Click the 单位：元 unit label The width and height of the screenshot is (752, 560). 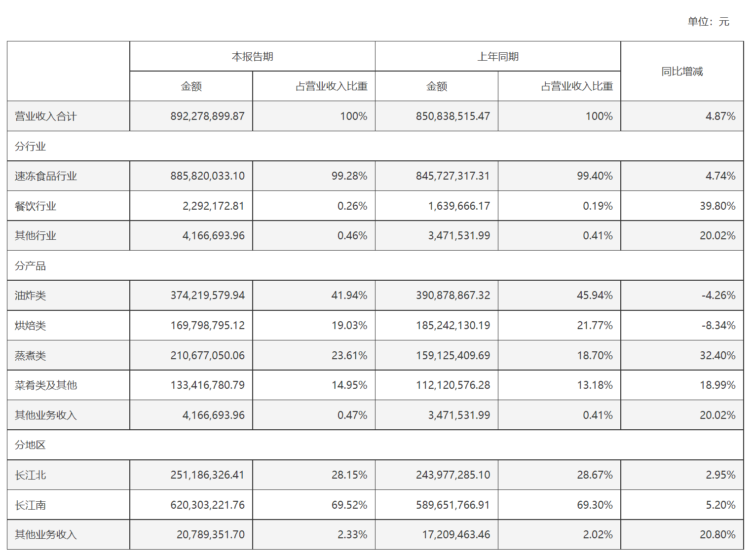[708, 22]
